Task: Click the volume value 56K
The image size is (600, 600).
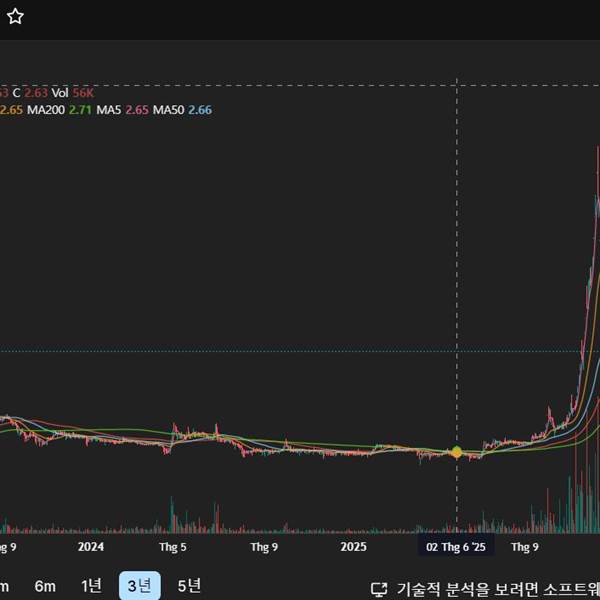Action: [x=83, y=93]
